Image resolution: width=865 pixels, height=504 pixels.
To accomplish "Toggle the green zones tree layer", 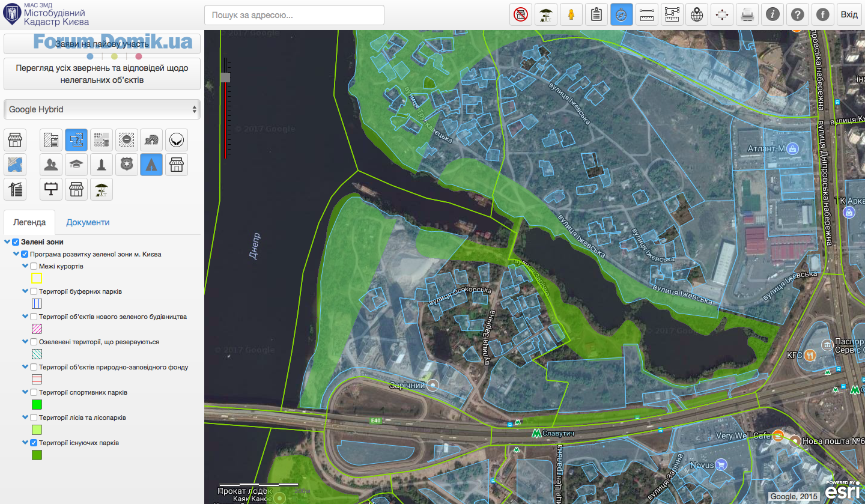I will [151, 165].
